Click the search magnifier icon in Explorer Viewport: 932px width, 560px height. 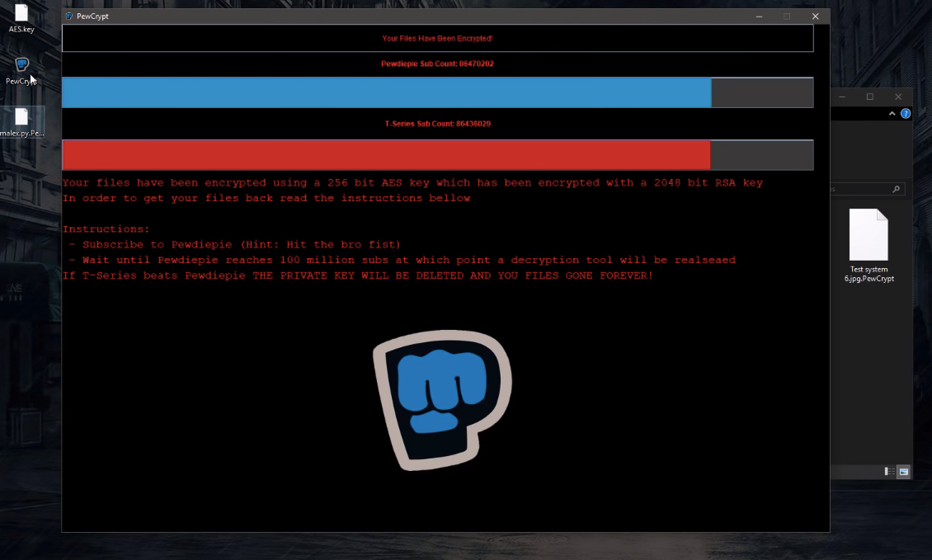coord(896,189)
